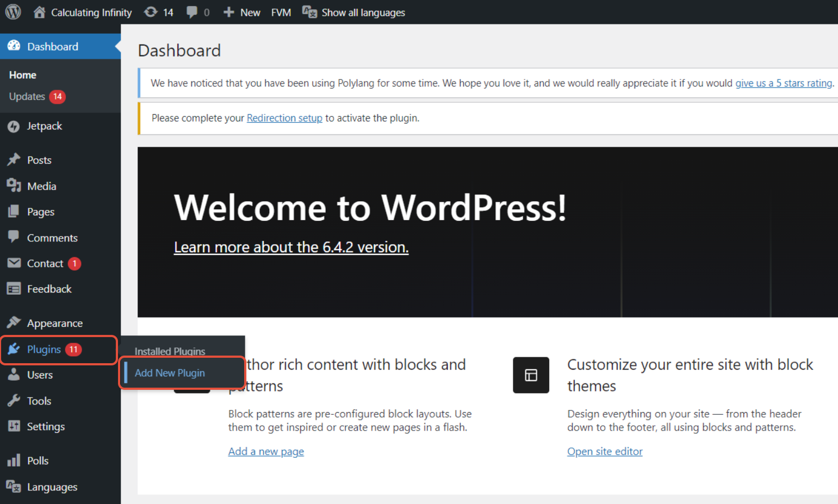The image size is (838, 504).
Task: Open the Plugins menu label
Action: pos(44,349)
